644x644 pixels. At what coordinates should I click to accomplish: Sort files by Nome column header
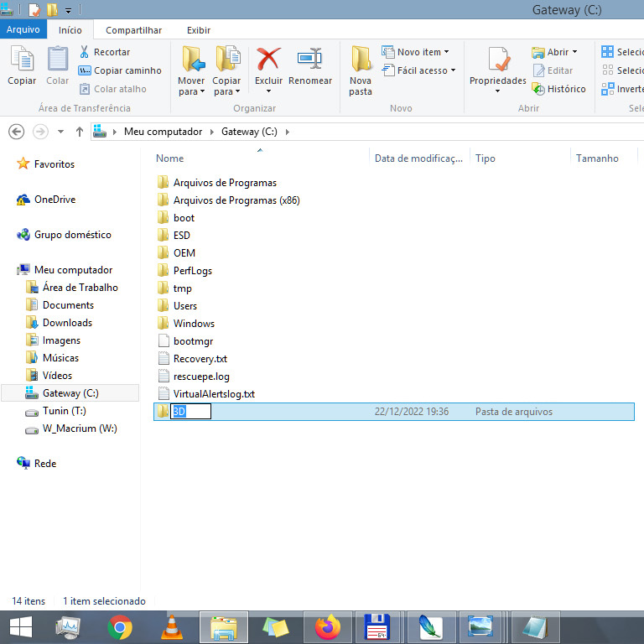[x=170, y=158]
